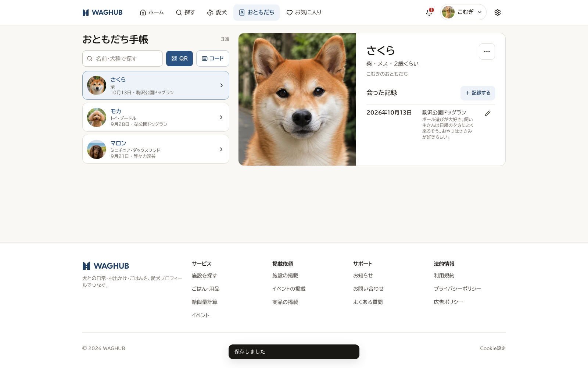Image resolution: width=588 pixels, height=368 pixels.
Task: Click 駒沢公園ドッグラン record title
Action: [444, 113]
